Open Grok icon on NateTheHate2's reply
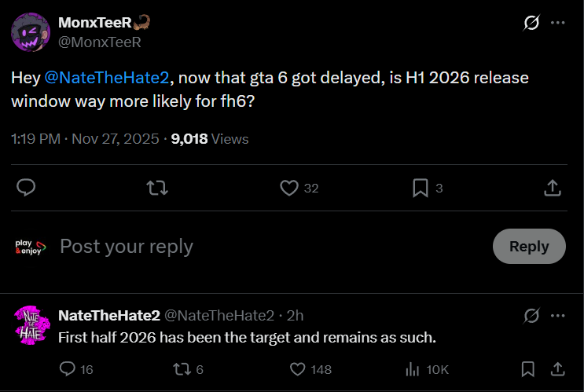This screenshot has width=584, height=392. tap(531, 315)
